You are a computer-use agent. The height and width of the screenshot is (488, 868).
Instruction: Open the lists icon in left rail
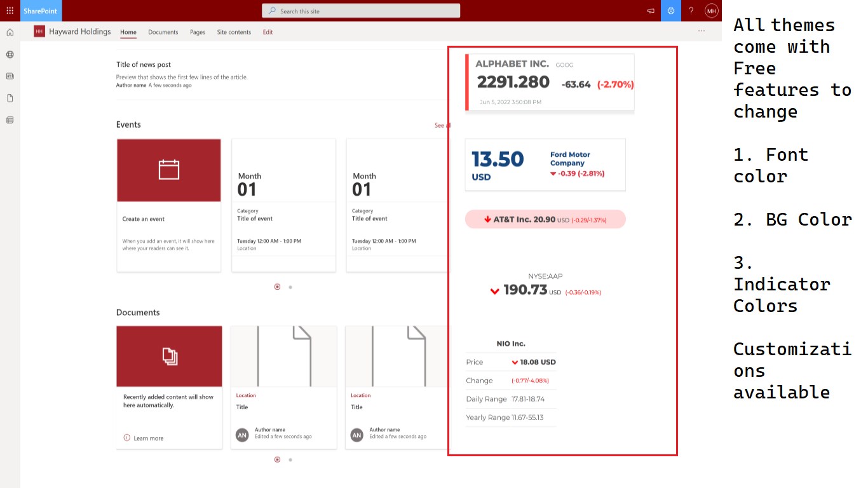click(x=10, y=119)
